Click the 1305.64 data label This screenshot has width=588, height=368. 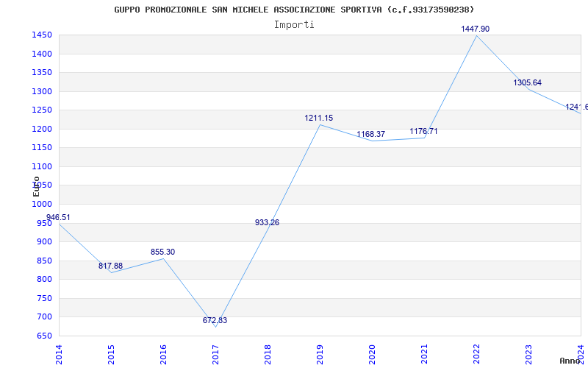(527, 82)
